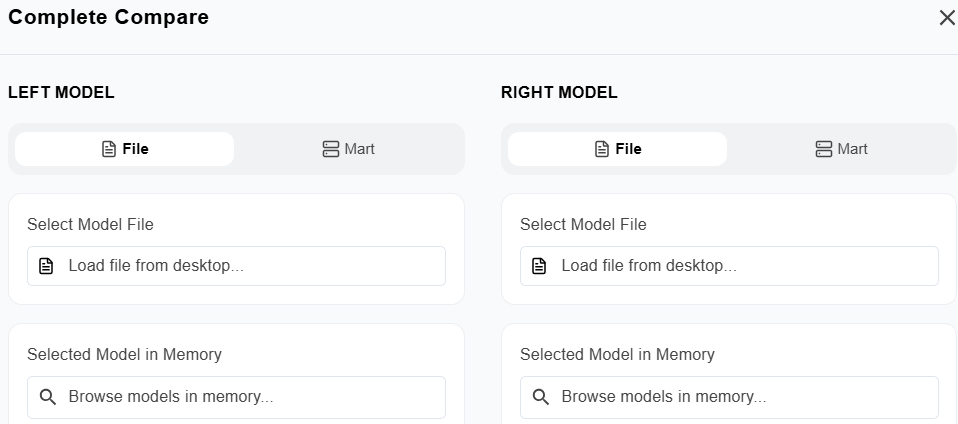The width and height of the screenshot is (958, 424).
Task: Click Right Model Load file from desktop field
Action: tap(729, 266)
